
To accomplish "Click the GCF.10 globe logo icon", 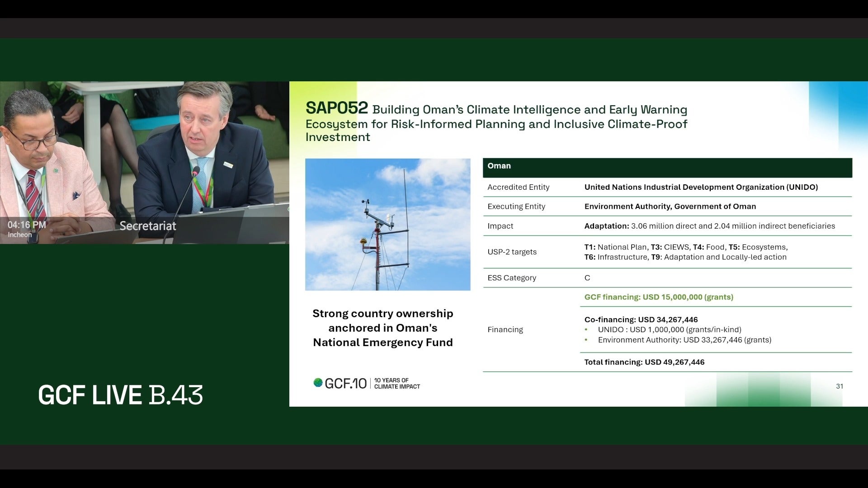I will 318,383.
